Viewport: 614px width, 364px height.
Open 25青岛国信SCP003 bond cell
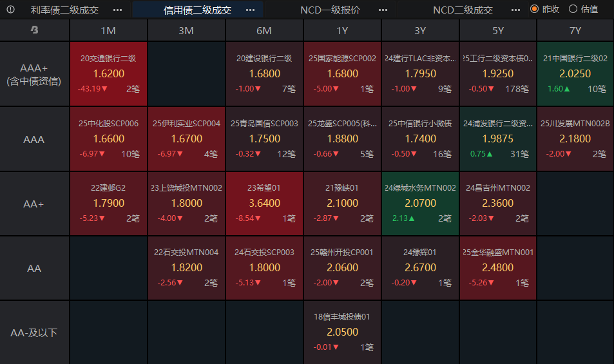(x=264, y=139)
